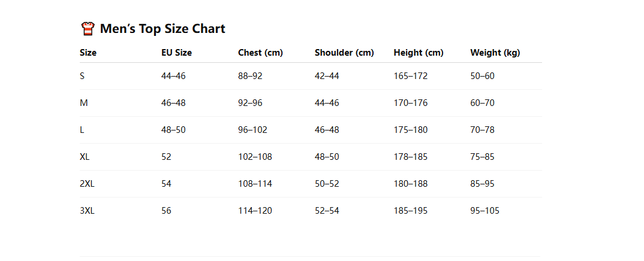
Task: Click height value 178–185 cell
Action: coord(411,157)
